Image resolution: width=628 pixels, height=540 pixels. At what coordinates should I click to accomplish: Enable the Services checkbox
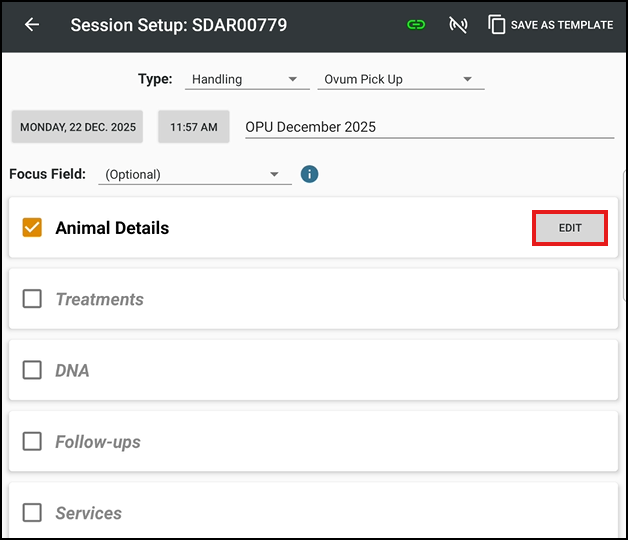click(x=32, y=513)
